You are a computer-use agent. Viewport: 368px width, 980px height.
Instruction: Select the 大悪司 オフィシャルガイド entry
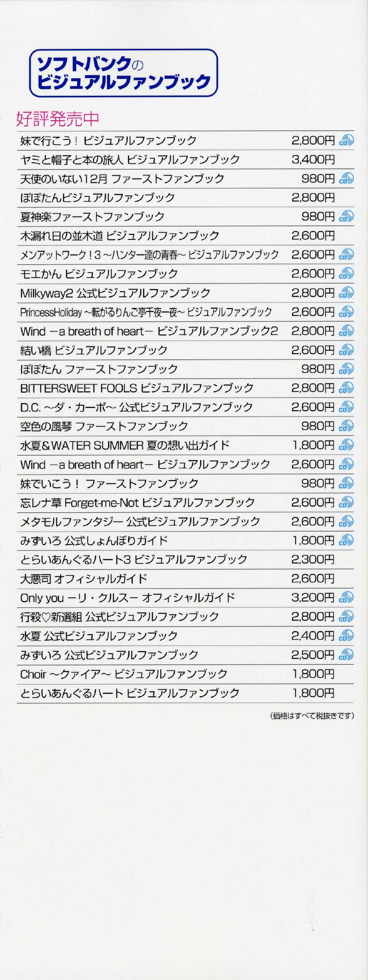pyautogui.click(x=84, y=579)
